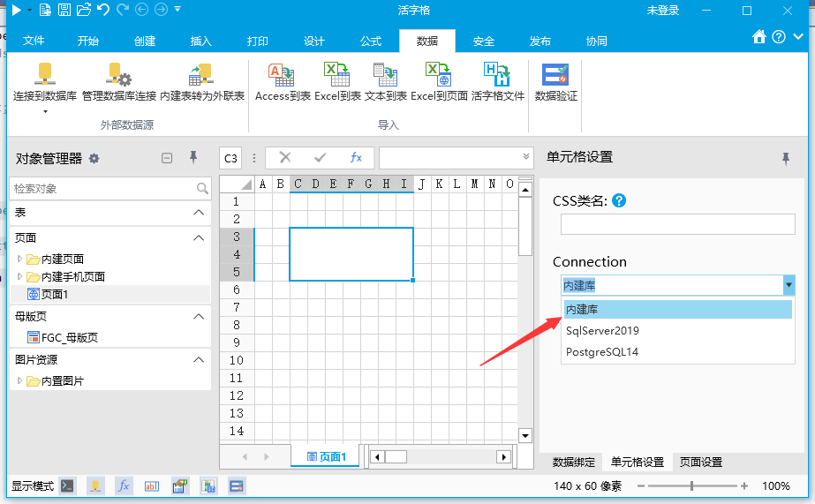Select the 数据绑定 panel tab

(x=573, y=462)
